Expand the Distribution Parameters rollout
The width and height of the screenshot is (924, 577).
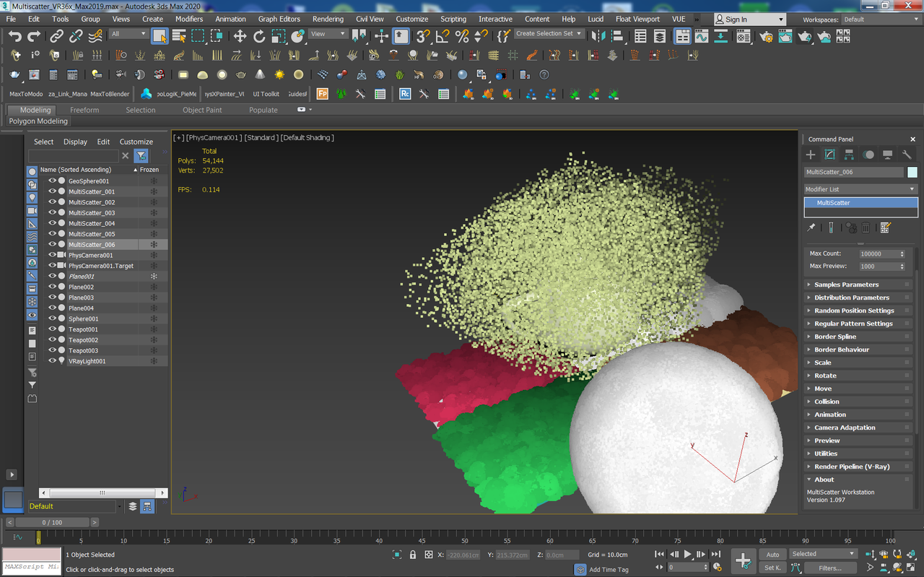(859, 298)
